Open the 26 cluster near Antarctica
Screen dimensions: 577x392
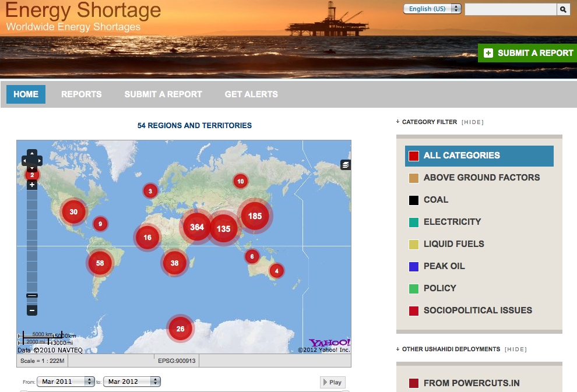coord(180,329)
